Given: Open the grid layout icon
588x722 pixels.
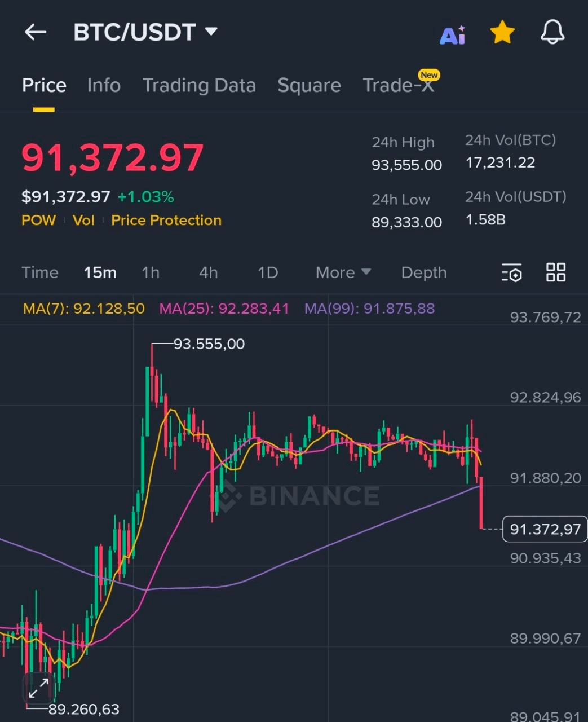Looking at the screenshot, I should coord(555,272).
